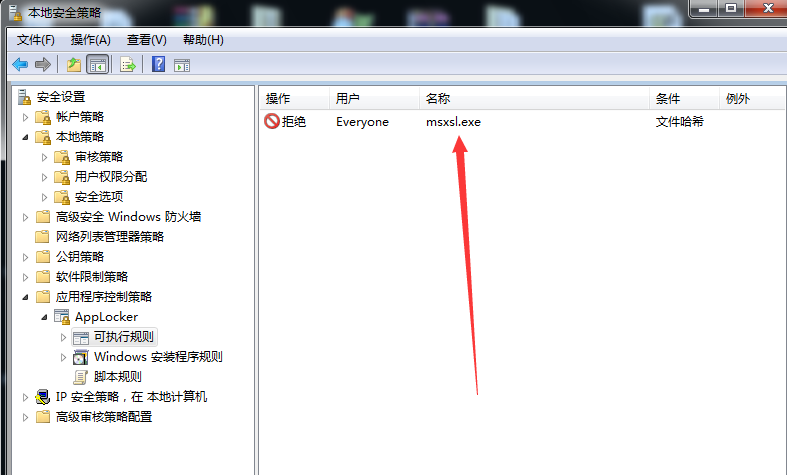Toggle the console tree pane icon
The image size is (787, 475).
pyautogui.click(x=97, y=65)
